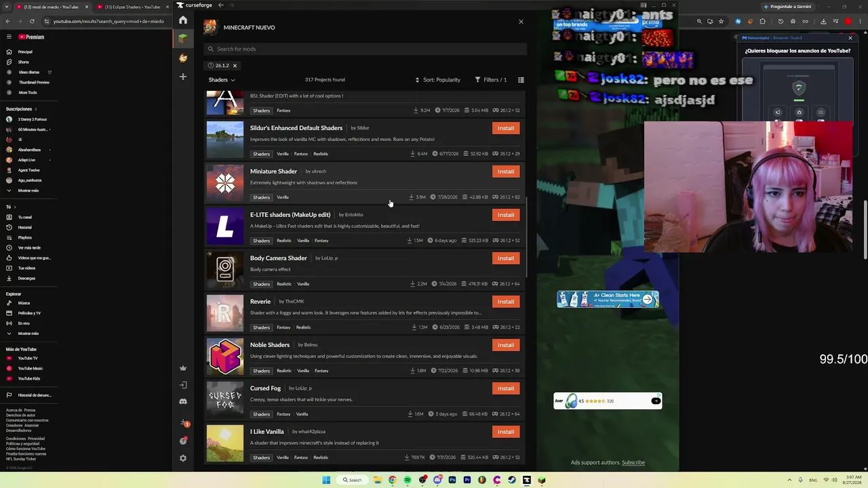Image resolution: width=868 pixels, height=488 pixels.
Task: Open CurseForge premium crown icon
Action: [x=183, y=368]
